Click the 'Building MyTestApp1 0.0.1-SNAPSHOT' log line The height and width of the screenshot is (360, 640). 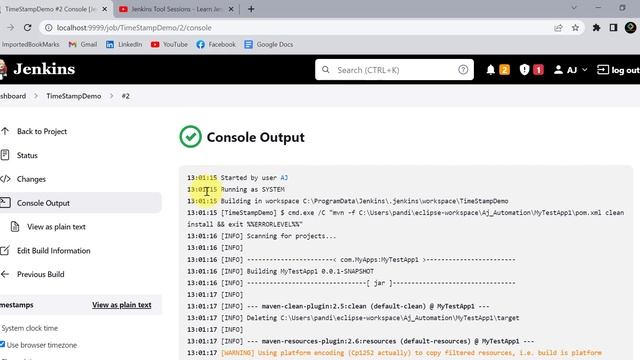click(310, 271)
